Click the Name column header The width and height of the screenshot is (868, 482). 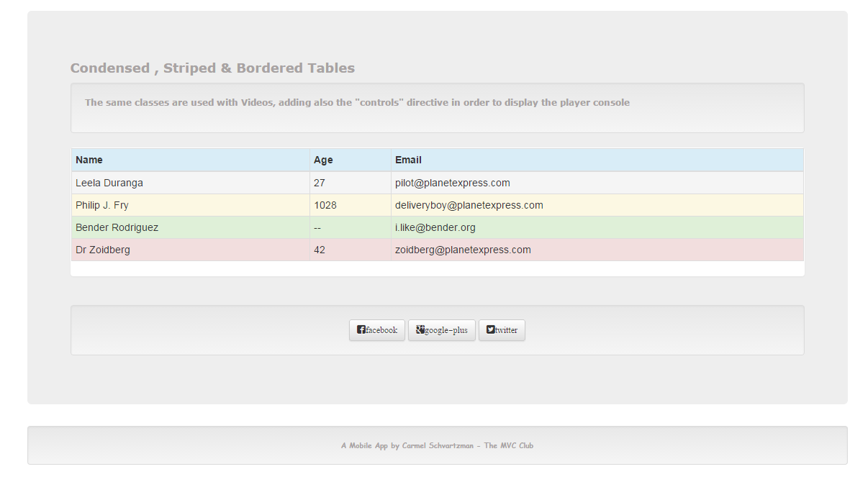(89, 160)
